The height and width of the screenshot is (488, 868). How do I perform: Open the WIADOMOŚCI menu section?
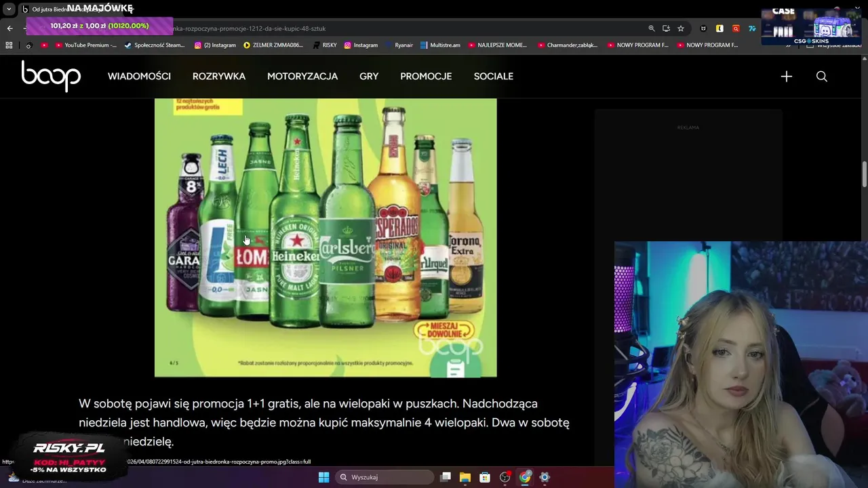pos(139,77)
